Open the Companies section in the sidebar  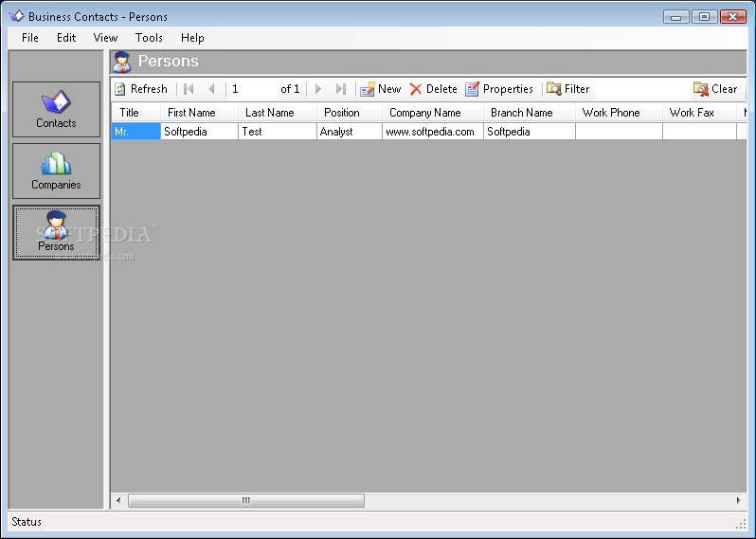click(56, 171)
